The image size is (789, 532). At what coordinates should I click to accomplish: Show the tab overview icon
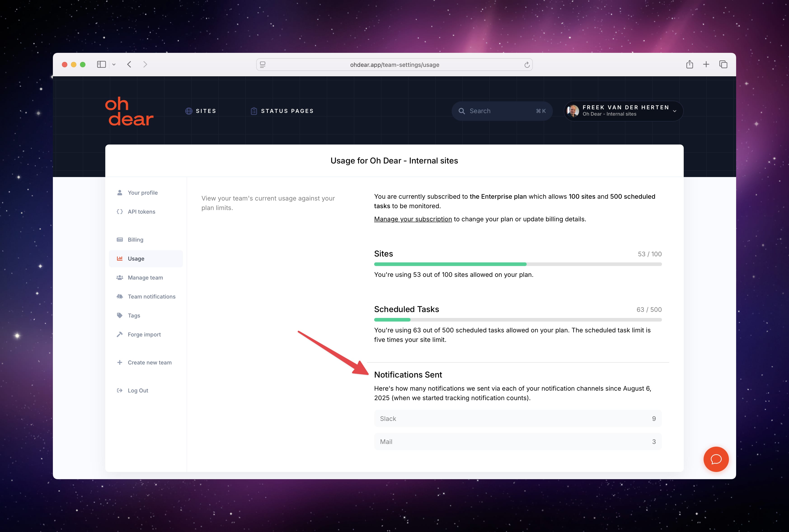[723, 64]
